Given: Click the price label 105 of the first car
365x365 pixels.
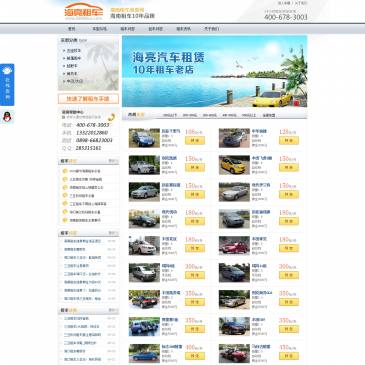Looking at the screenshot, I should pos(194,132).
